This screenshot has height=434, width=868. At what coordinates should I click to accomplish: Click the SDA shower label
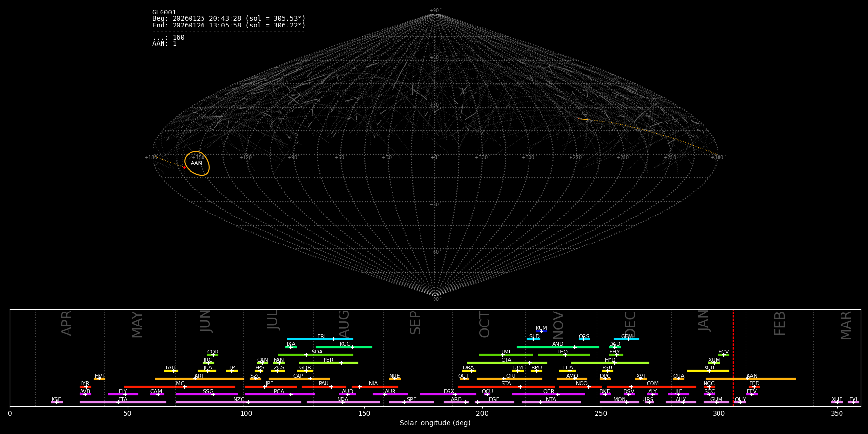click(317, 352)
